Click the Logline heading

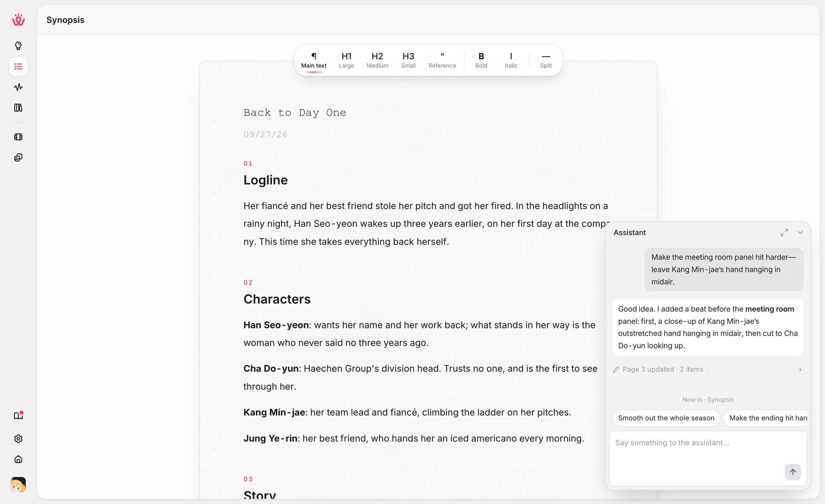266,180
